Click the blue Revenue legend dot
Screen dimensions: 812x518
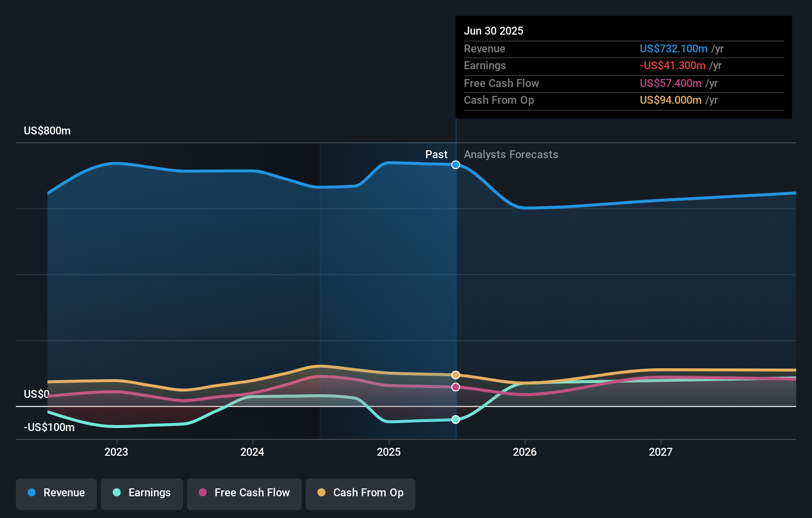pyautogui.click(x=32, y=493)
